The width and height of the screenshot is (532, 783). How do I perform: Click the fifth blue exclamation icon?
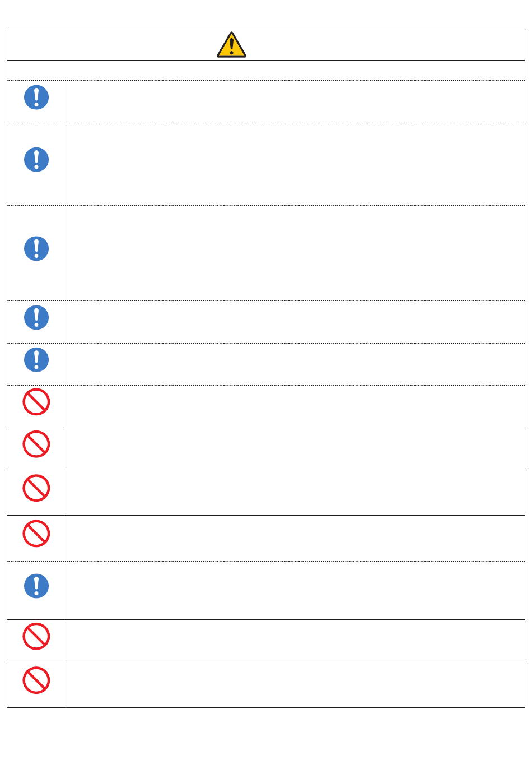[x=36, y=360]
